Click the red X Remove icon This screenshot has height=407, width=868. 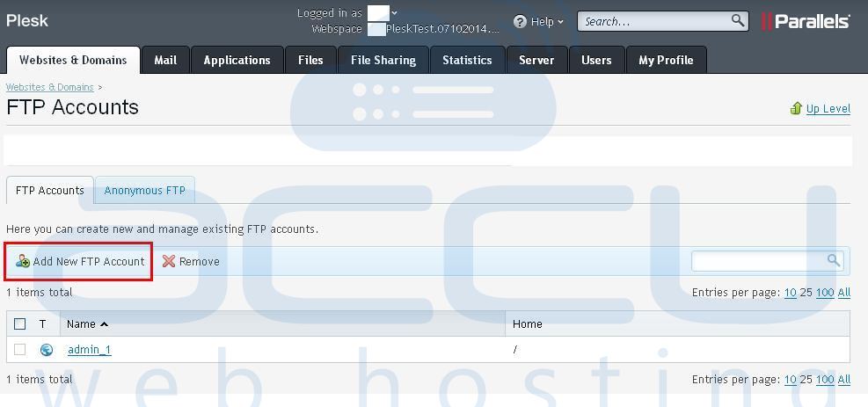[169, 262]
